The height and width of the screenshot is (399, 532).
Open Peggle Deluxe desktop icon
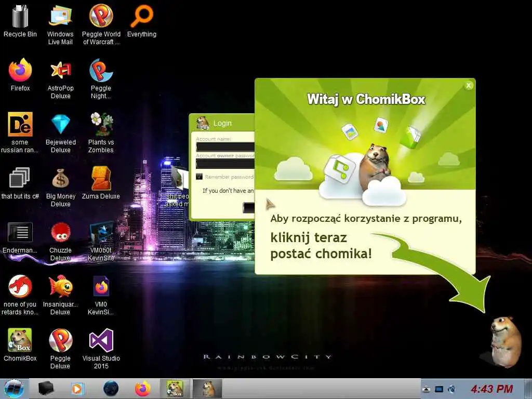point(60,340)
